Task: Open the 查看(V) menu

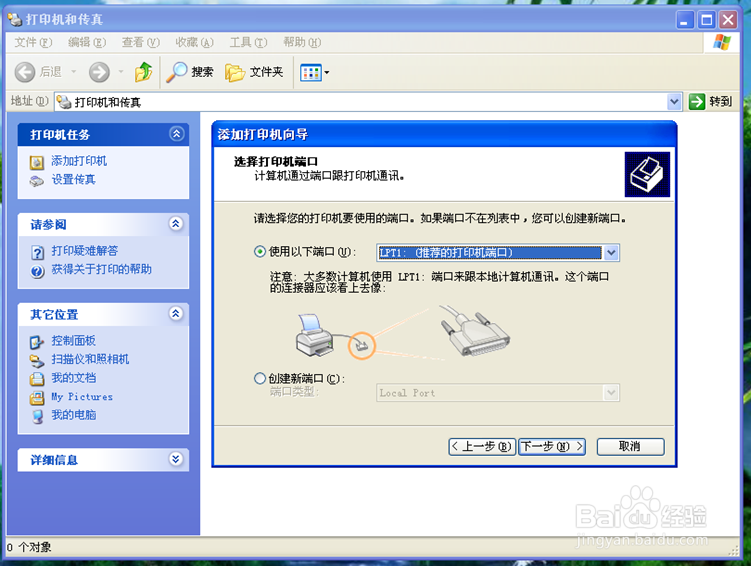Action: (x=140, y=43)
